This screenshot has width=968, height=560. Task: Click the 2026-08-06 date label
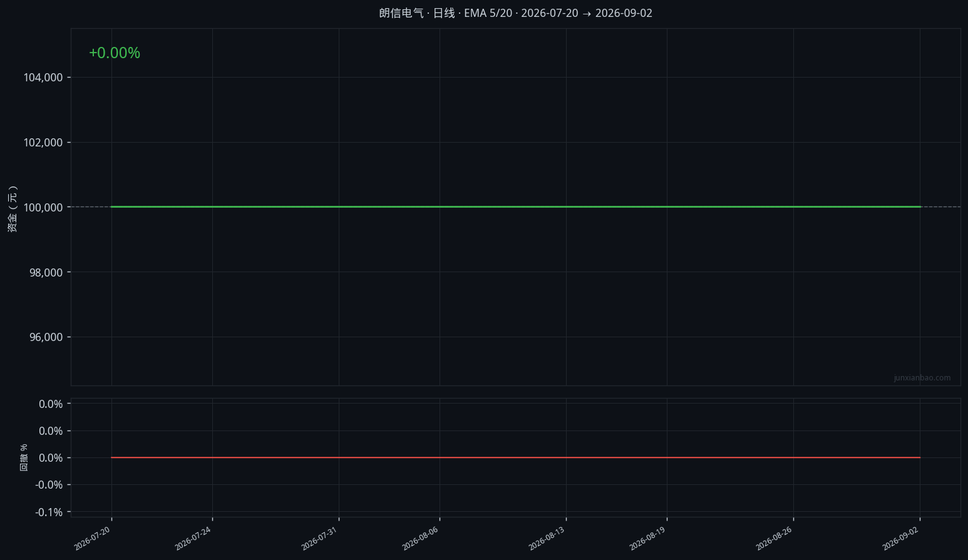(x=420, y=539)
